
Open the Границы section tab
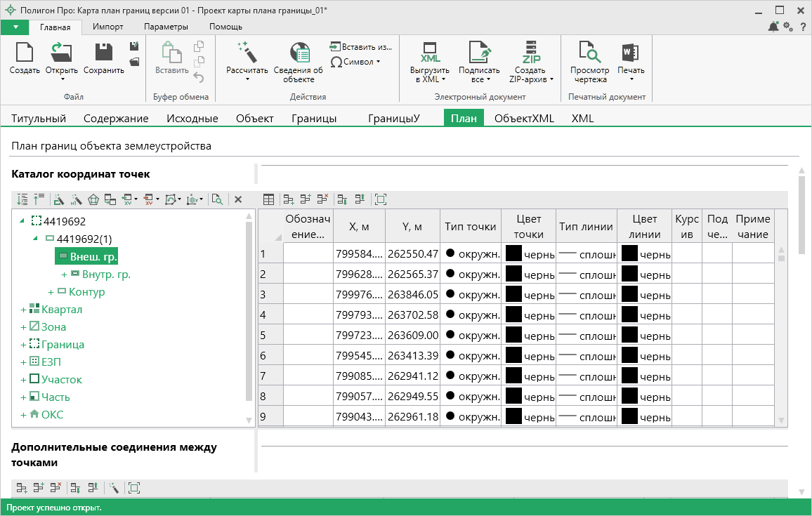click(x=314, y=119)
